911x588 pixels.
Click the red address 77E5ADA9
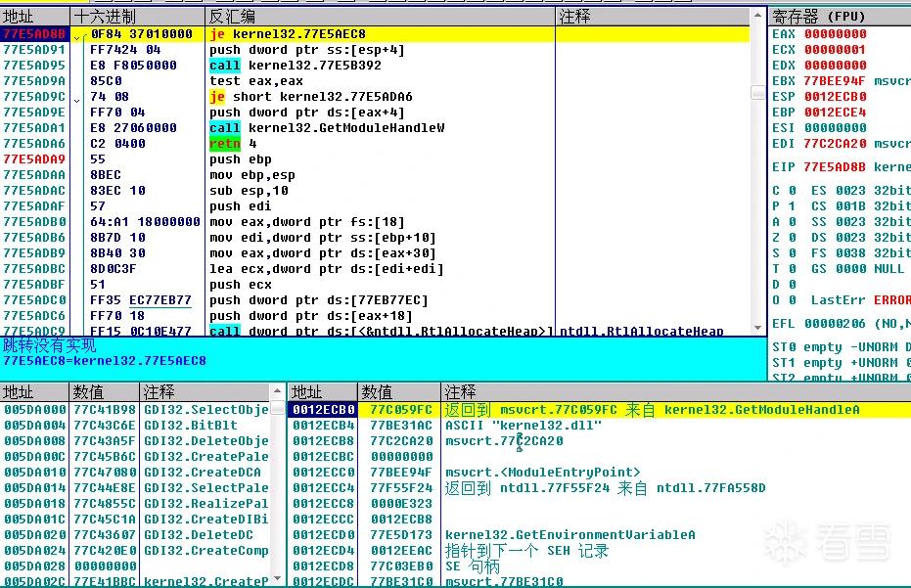pos(34,159)
